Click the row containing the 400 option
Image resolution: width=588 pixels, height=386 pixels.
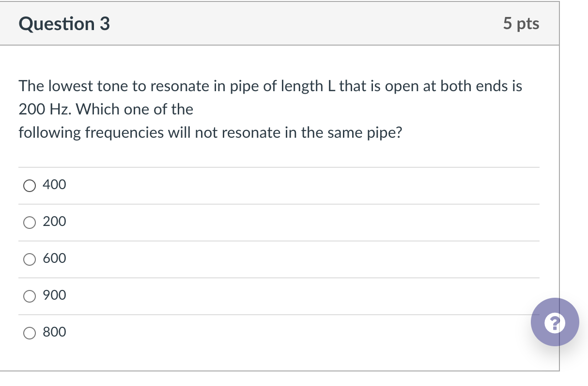[x=194, y=185]
